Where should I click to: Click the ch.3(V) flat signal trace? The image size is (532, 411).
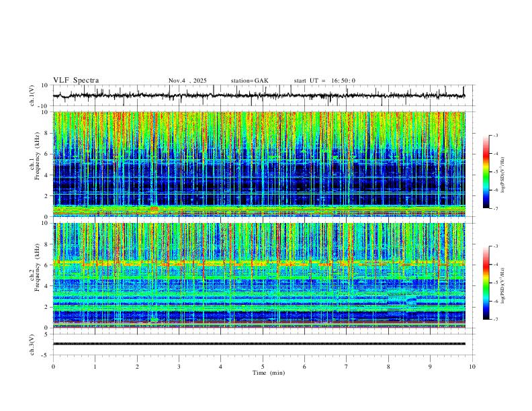[x=259, y=344]
